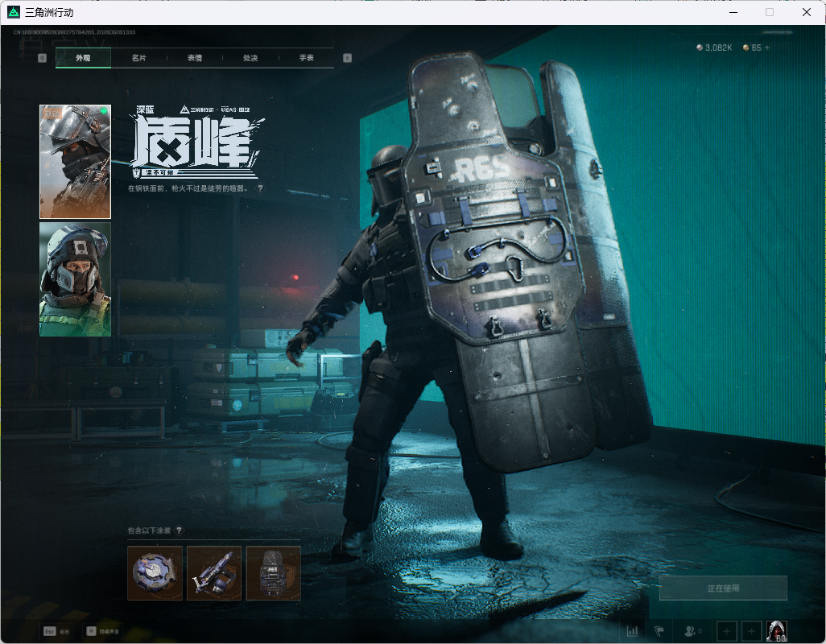Open the 名片 tab
Viewport: 826px width, 644px height.
139,58
